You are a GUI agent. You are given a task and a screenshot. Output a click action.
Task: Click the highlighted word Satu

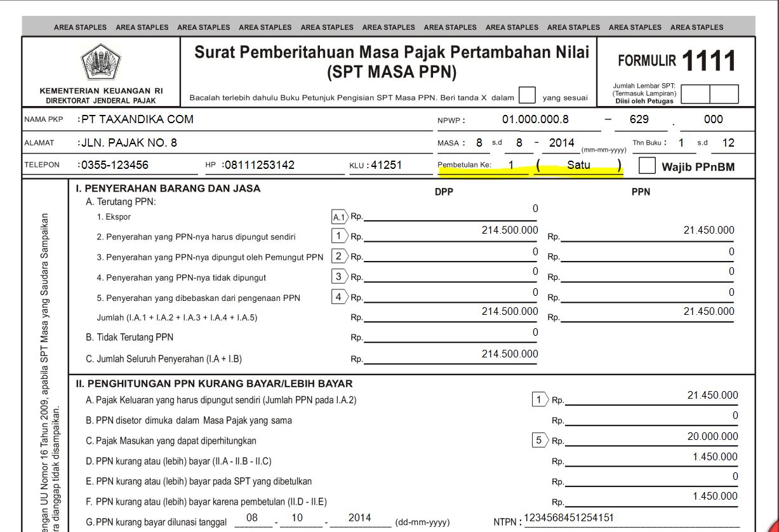tap(578, 165)
